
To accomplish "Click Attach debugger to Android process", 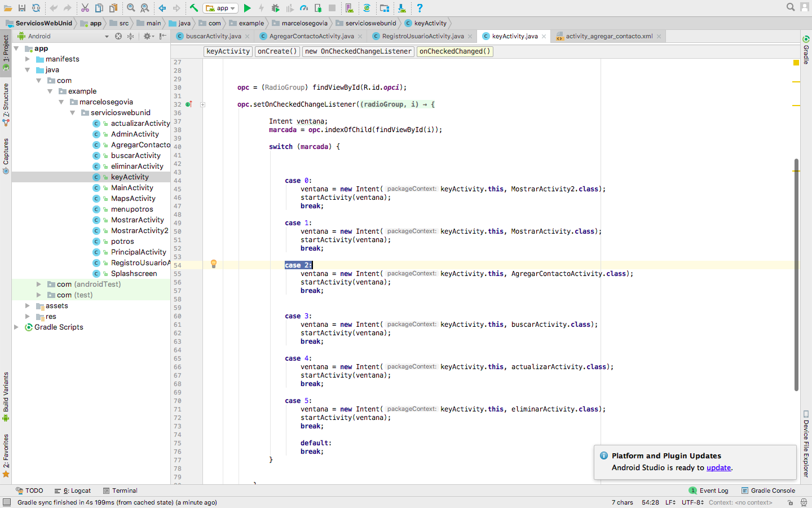I will (318, 8).
